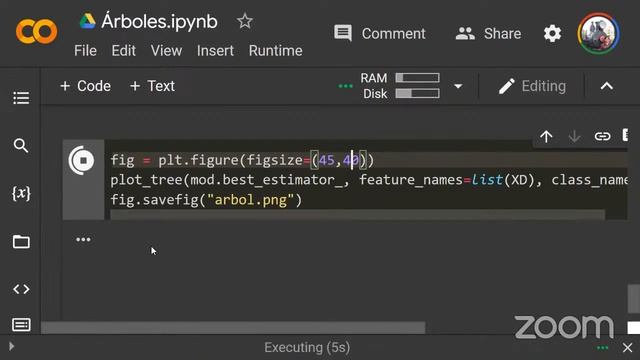Open the Edit menu

click(123, 51)
